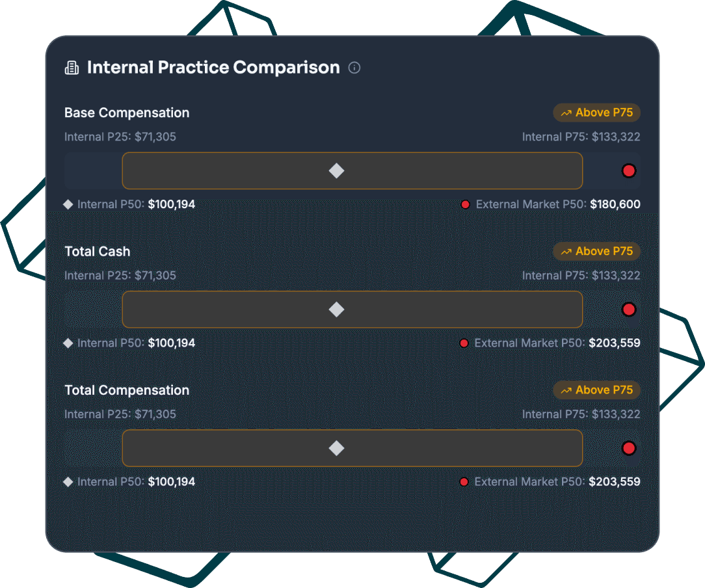Select the diamond marker on Base Compensation bar

pyautogui.click(x=336, y=170)
